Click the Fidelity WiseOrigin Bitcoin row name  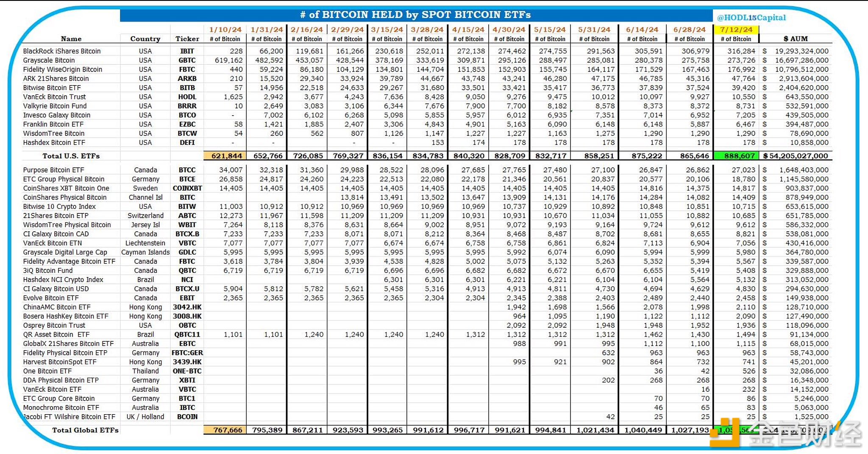click(x=63, y=69)
